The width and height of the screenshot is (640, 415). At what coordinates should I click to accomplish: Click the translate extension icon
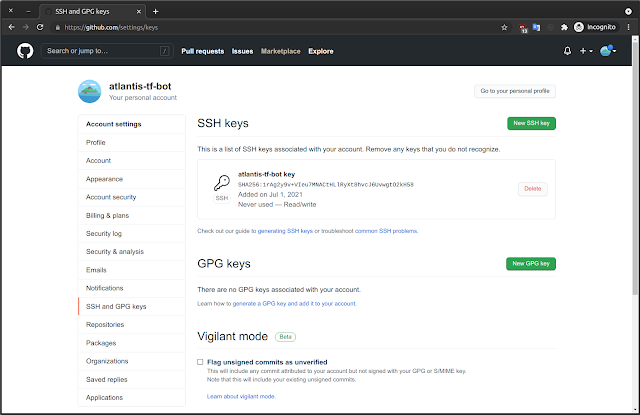point(536,27)
